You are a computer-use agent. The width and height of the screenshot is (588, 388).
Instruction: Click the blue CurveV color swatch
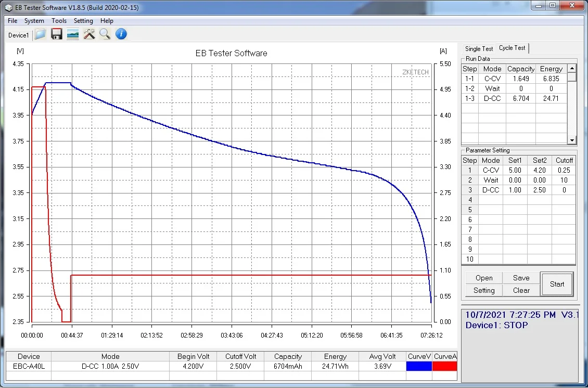(419, 366)
